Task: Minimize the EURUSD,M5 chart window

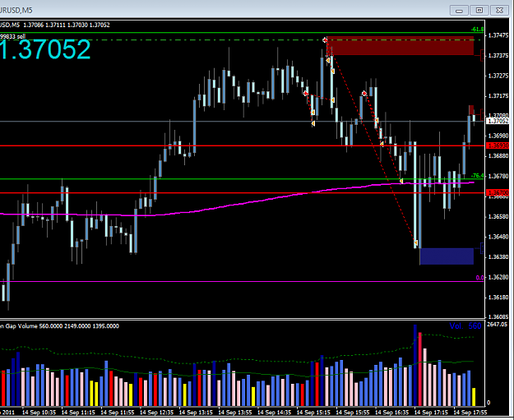Action: tap(459, 11)
